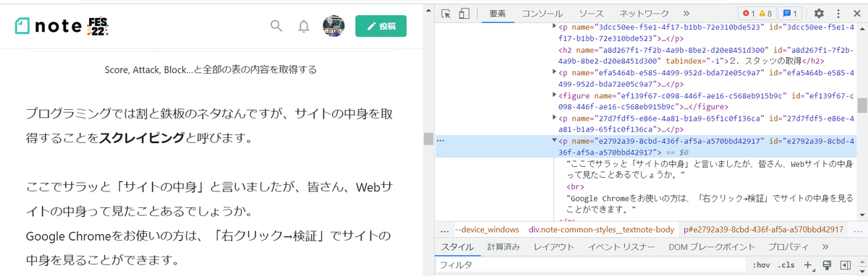Switch to the コンソール tab
The width and height of the screenshot is (868, 276).
tap(542, 13)
